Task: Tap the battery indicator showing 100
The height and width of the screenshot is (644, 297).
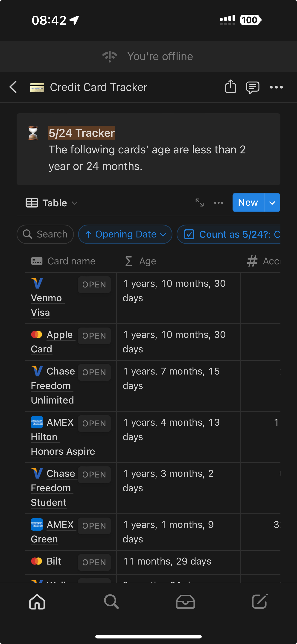Action: (x=250, y=20)
